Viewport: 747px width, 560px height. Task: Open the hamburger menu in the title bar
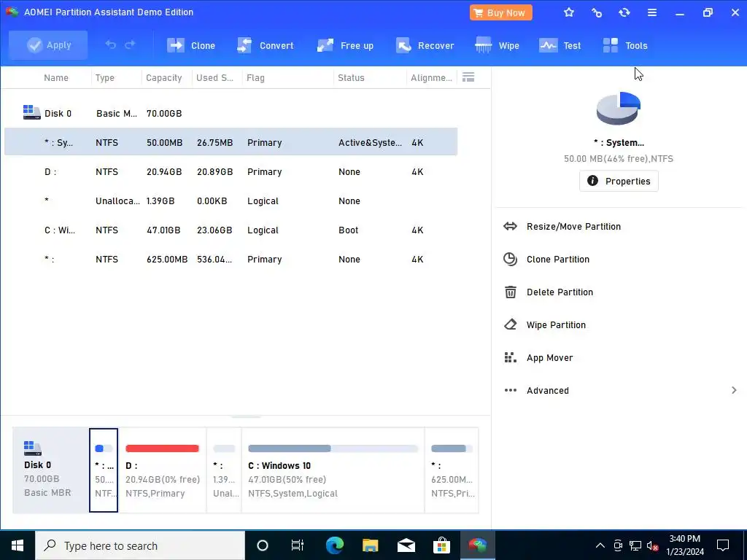point(652,13)
